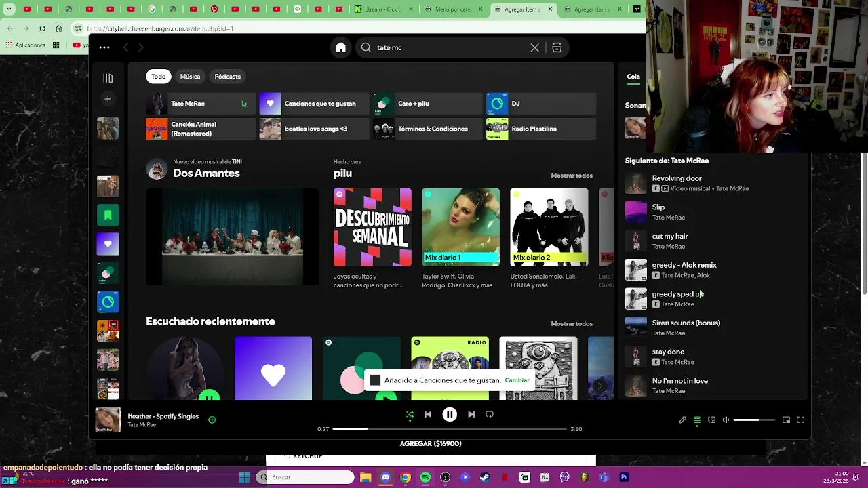Open DJ shortcut tile
The width and height of the screenshot is (868, 488).
(540, 104)
